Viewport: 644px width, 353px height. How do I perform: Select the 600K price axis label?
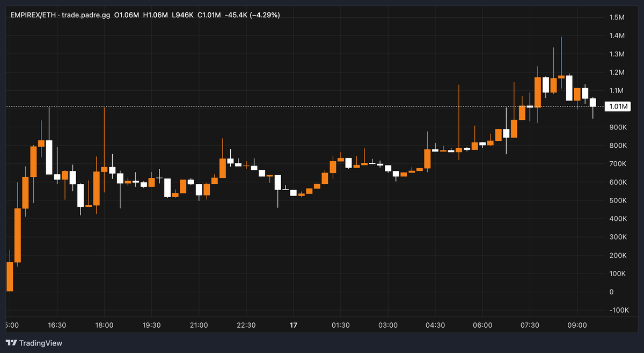point(618,183)
